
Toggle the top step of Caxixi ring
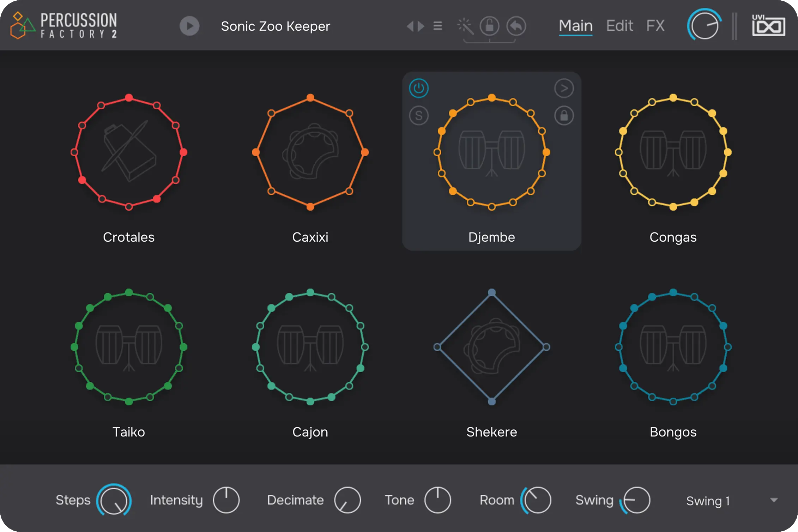[310, 98]
